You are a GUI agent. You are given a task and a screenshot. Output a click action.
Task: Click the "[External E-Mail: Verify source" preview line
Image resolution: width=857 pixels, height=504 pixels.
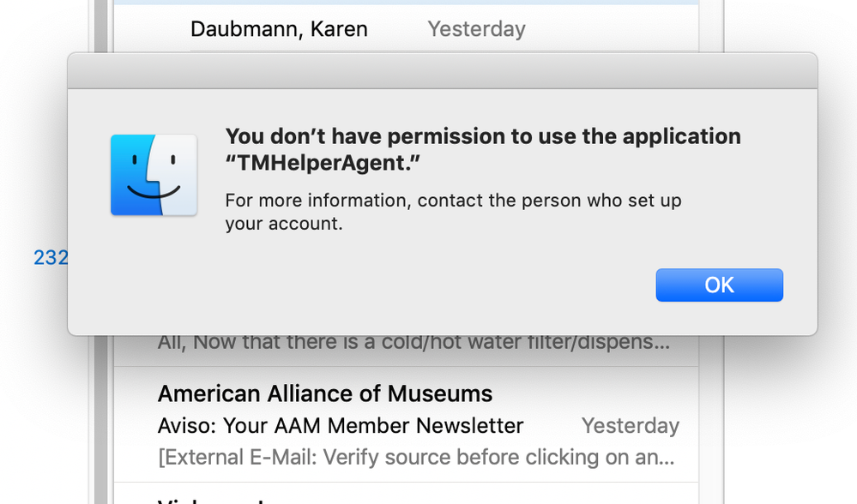[415, 458]
